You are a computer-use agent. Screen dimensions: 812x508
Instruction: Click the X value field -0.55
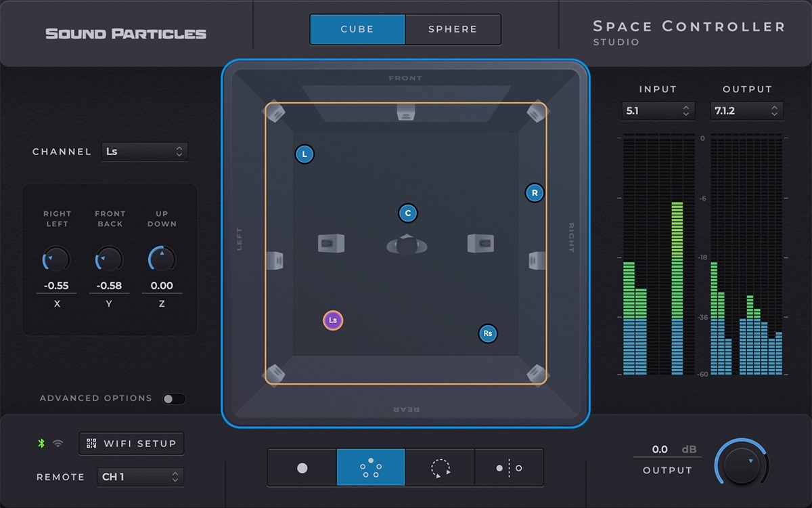(x=57, y=286)
